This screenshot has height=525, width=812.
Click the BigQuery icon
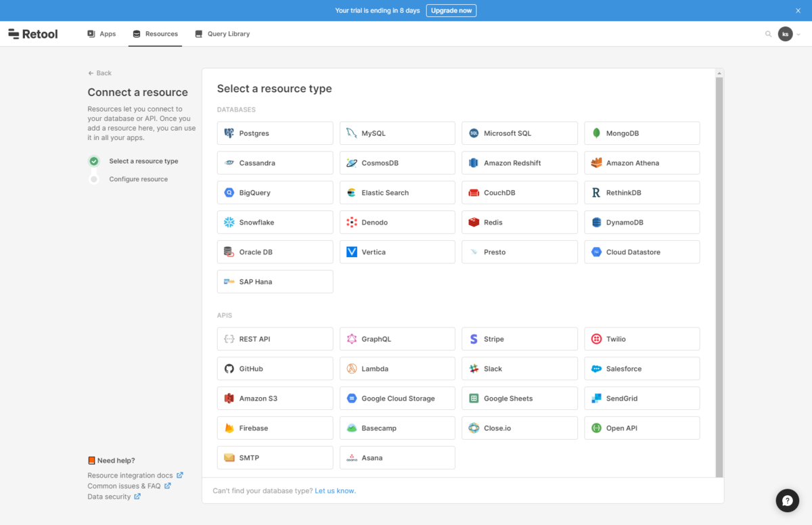click(x=229, y=193)
